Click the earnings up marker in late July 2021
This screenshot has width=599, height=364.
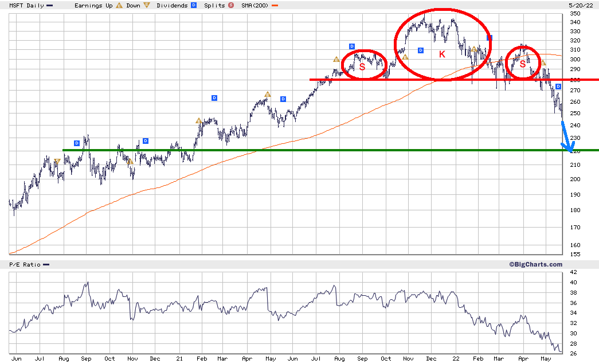[336, 59]
